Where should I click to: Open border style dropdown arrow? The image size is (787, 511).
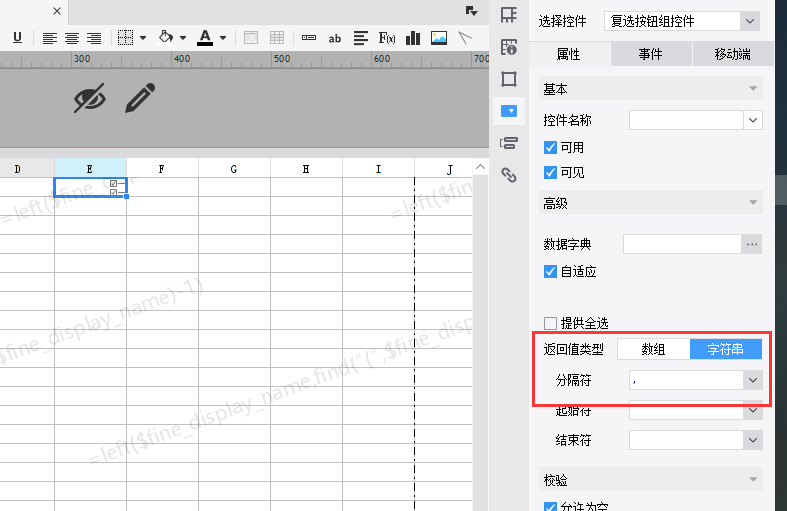coord(143,38)
